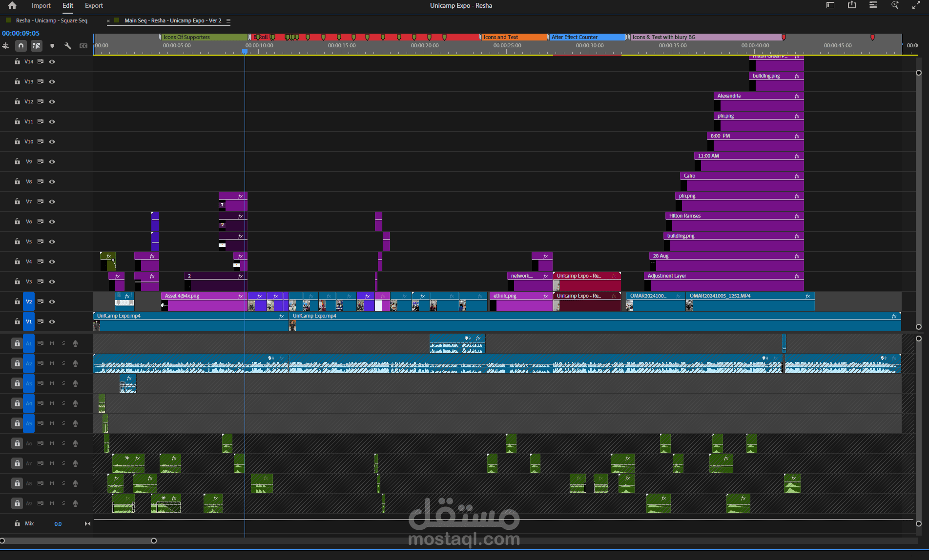Viewport: 929px width, 560px height.
Task: Enable voice-over record on track A8
Action: (75, 483)
